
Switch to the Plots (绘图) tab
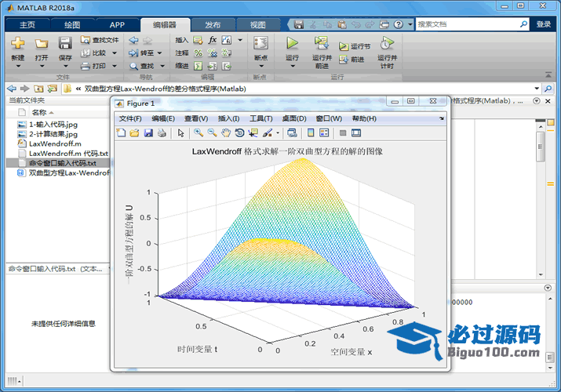(x=72, y=24)
